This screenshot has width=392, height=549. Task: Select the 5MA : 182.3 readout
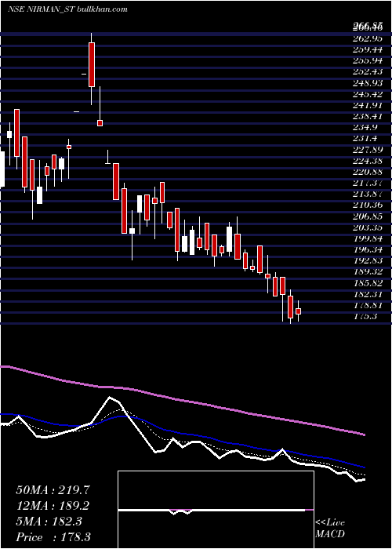tap(49, 522)
